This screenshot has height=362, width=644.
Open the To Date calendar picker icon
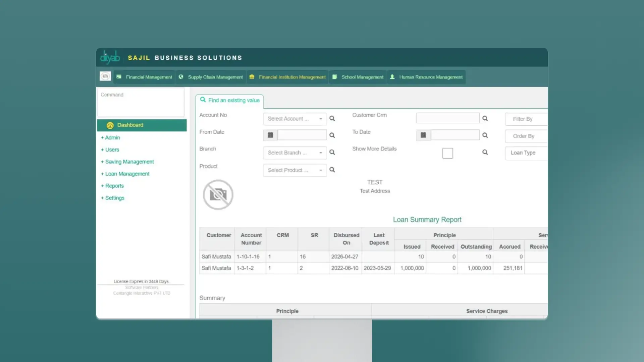pyautogui.click(x=423, y=135)
